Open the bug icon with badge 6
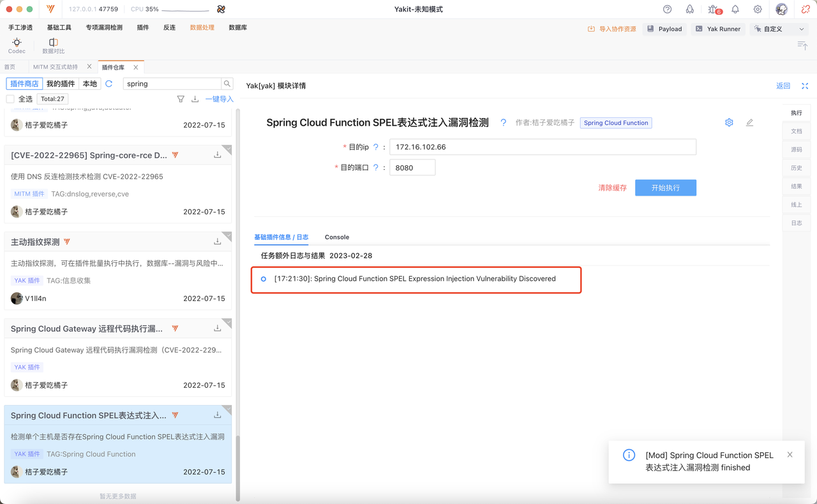817x504 pixels. click(714, 10)
